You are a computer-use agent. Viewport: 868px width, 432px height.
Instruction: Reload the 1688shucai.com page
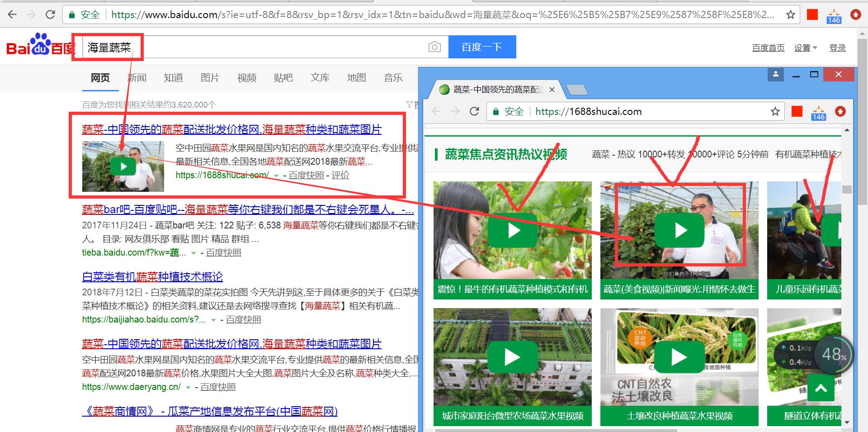[474, 111]
